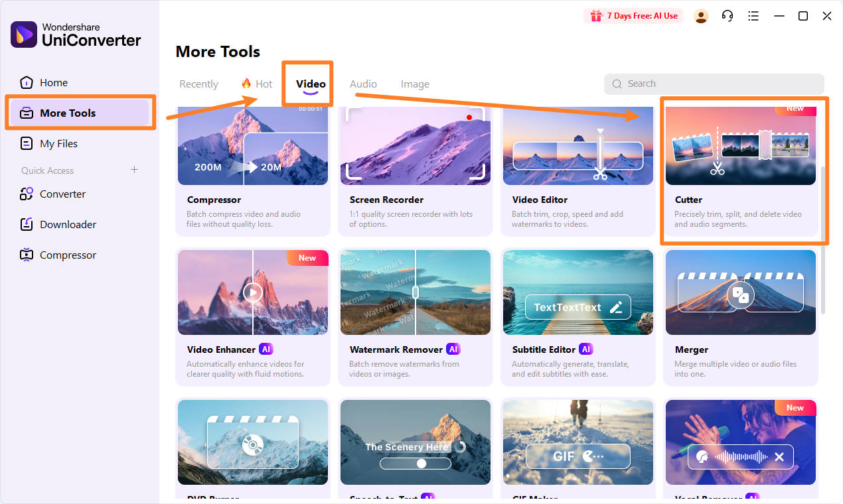
Task: Click the Video Enhancer title text
Action: [221, 349]
